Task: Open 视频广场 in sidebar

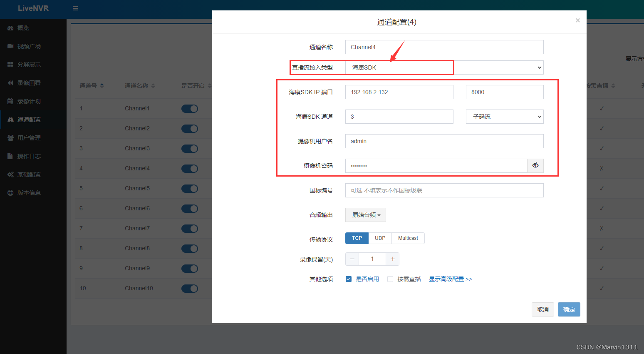Action: (33, 46)
